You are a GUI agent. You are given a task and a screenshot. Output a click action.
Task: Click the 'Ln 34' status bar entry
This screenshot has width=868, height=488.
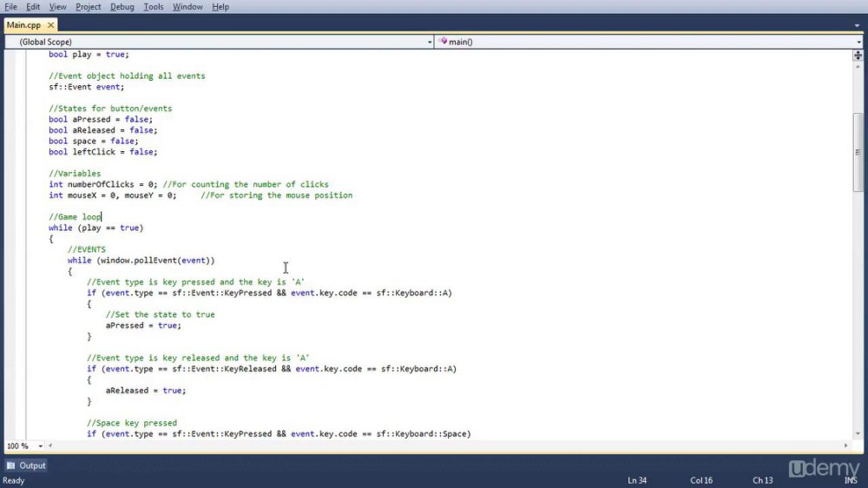tap(637, 481)
